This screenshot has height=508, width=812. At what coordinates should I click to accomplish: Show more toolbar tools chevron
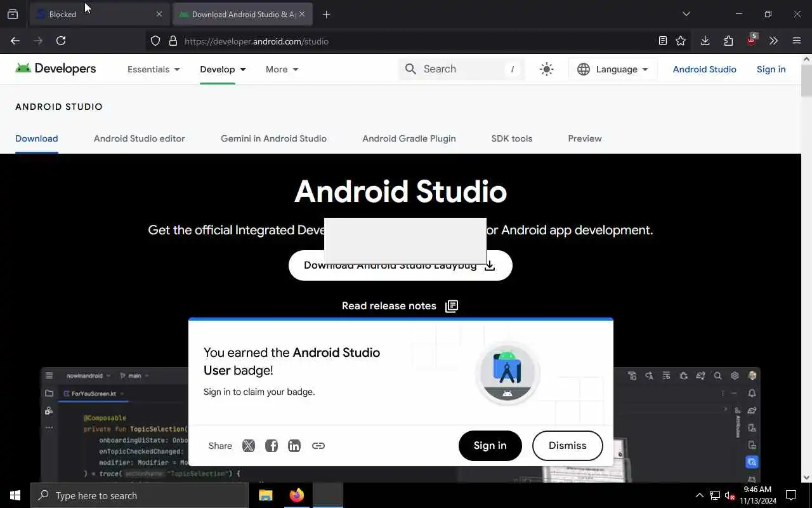coord(773,41)
